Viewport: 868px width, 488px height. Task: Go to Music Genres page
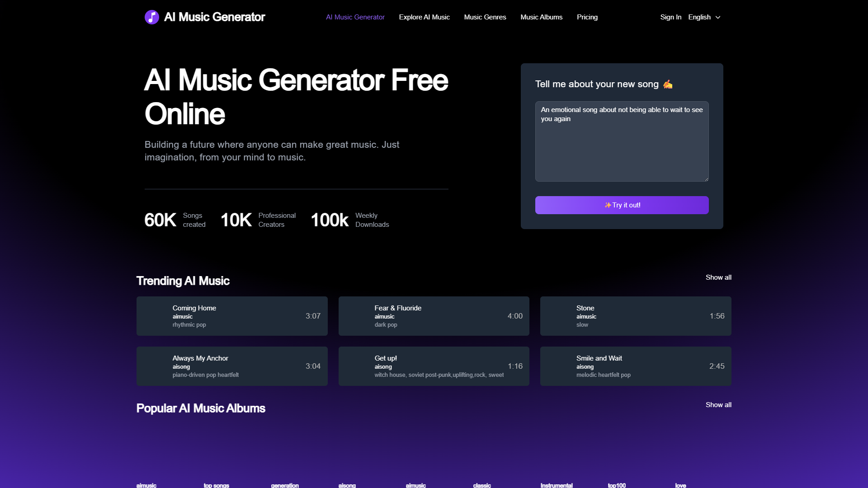point(485,17)
